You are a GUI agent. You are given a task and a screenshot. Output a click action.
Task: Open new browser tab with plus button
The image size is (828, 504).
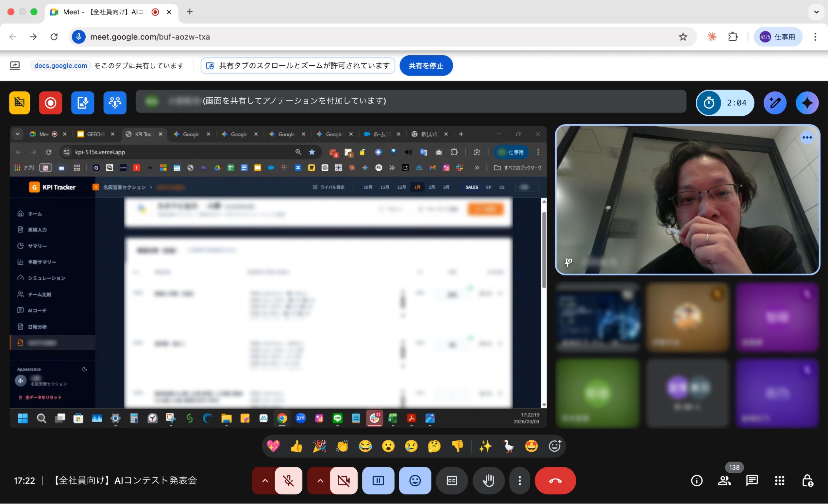tap(190, 12)
